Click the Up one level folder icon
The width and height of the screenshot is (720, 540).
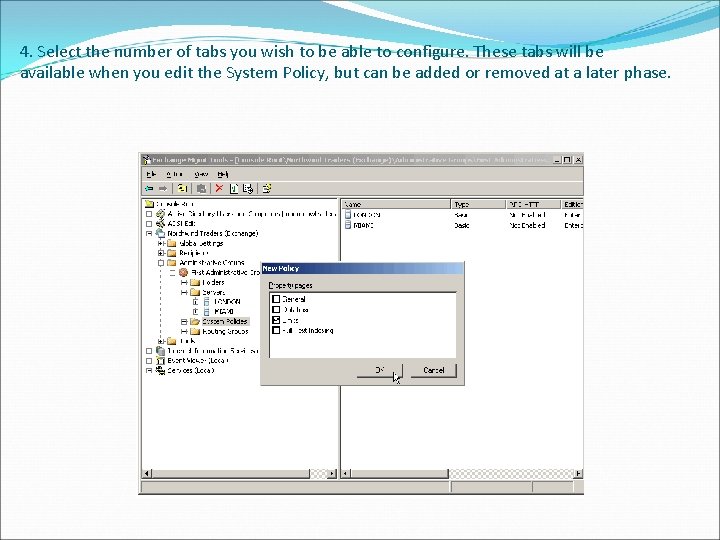tap(183, 188)
